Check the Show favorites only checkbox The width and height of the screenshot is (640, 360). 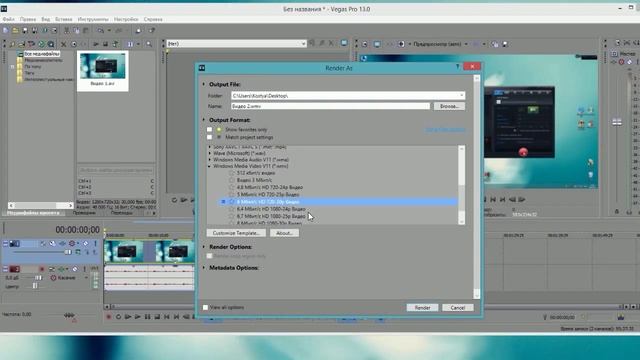pyautogui.click(x=209, y=129)
